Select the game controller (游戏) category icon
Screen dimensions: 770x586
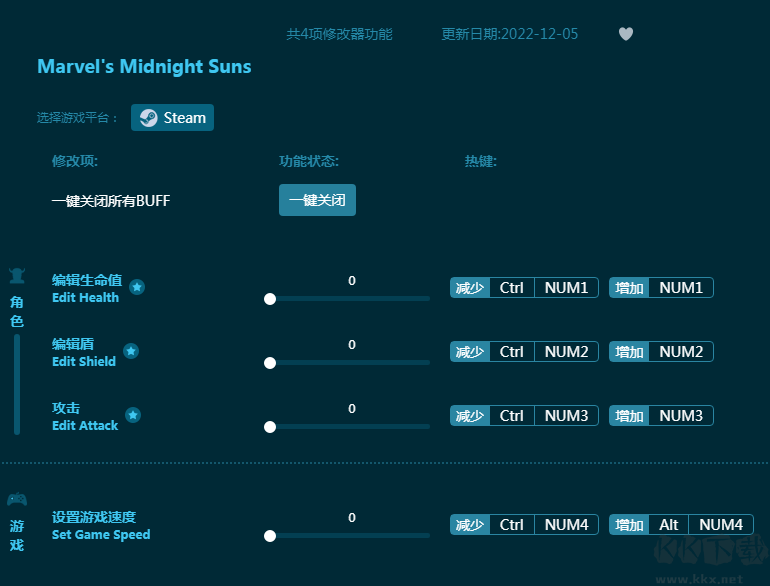coord(17,500)
